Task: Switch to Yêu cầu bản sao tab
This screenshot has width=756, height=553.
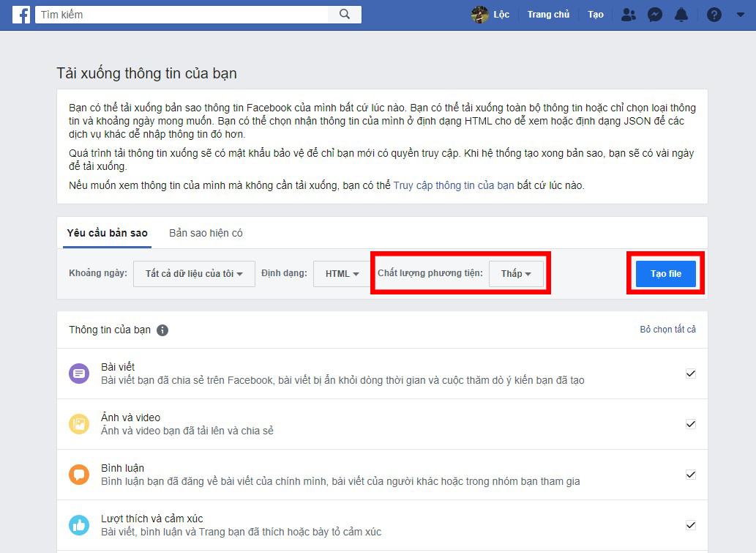Action: pos(107,233)
